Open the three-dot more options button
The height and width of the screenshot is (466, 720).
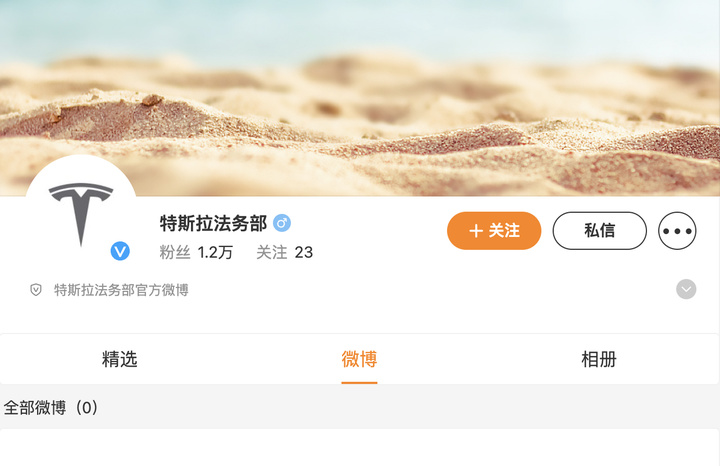click(x=677, y=230)
